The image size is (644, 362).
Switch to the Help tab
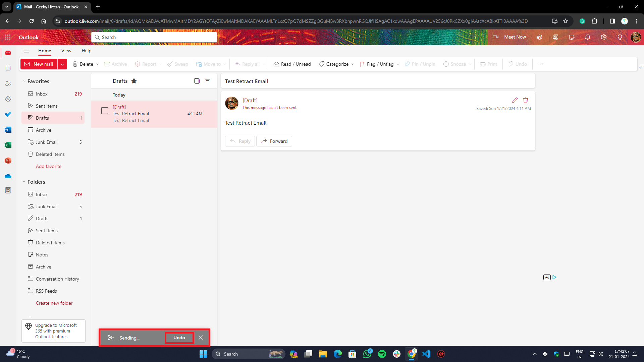[87, 51]
